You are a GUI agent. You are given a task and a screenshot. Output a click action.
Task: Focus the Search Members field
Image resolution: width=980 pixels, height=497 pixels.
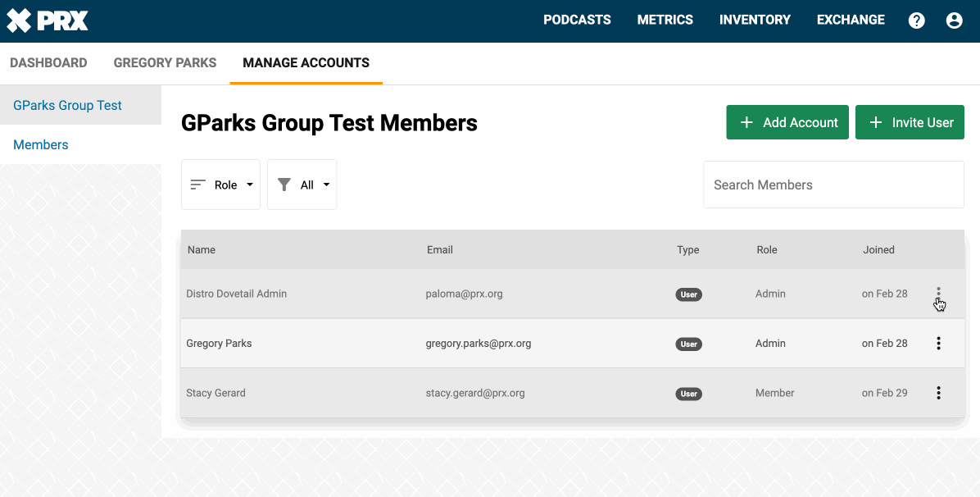[834, 185]
